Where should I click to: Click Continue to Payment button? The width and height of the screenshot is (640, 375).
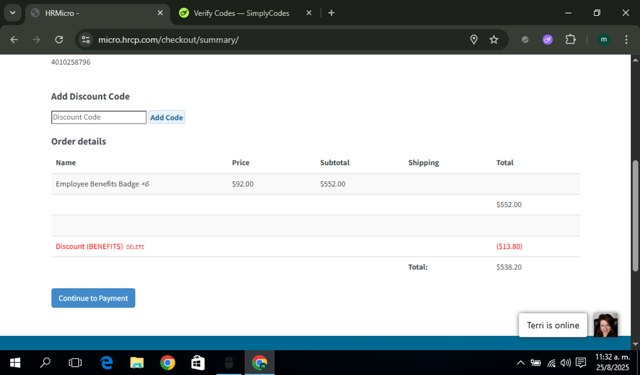click(x=93, y=298)
